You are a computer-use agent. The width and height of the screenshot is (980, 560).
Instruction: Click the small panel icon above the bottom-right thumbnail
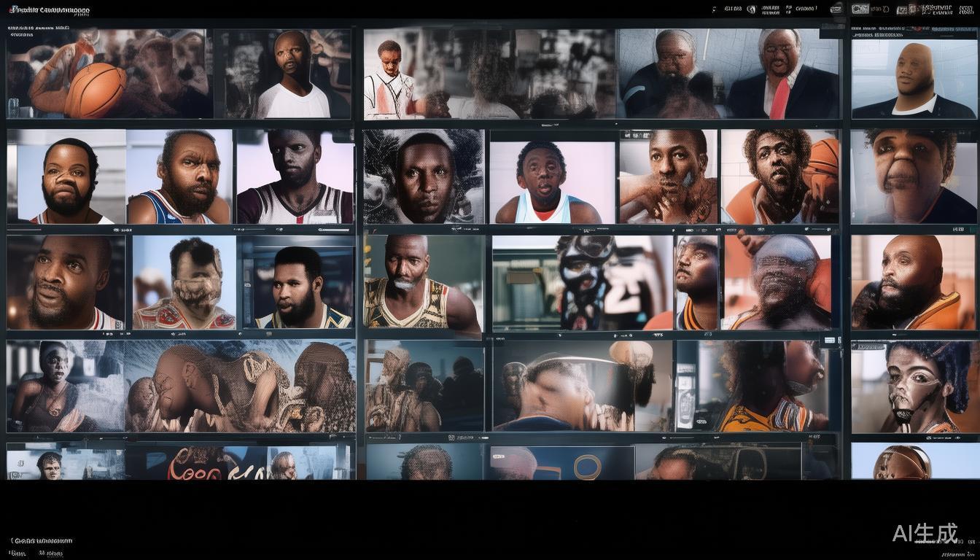(x=829, y=341)
